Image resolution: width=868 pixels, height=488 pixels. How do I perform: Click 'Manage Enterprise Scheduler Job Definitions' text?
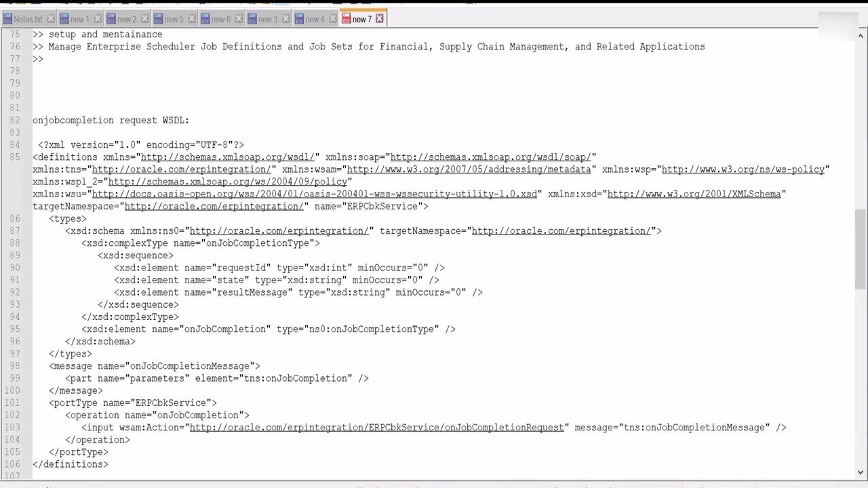165,46
